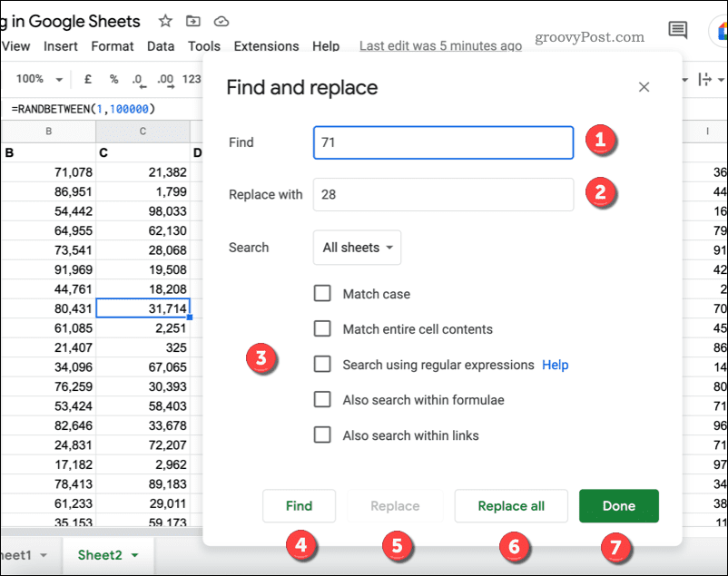Select cell containing 29,011
Viewport: 728px width, 576px height.
[143, 503]
